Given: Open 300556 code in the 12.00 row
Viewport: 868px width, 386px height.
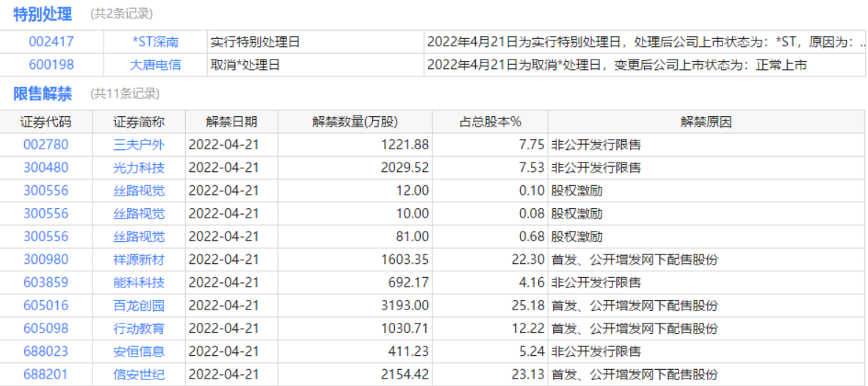Looking at the screenshot, I should click(x=46, y=190).
